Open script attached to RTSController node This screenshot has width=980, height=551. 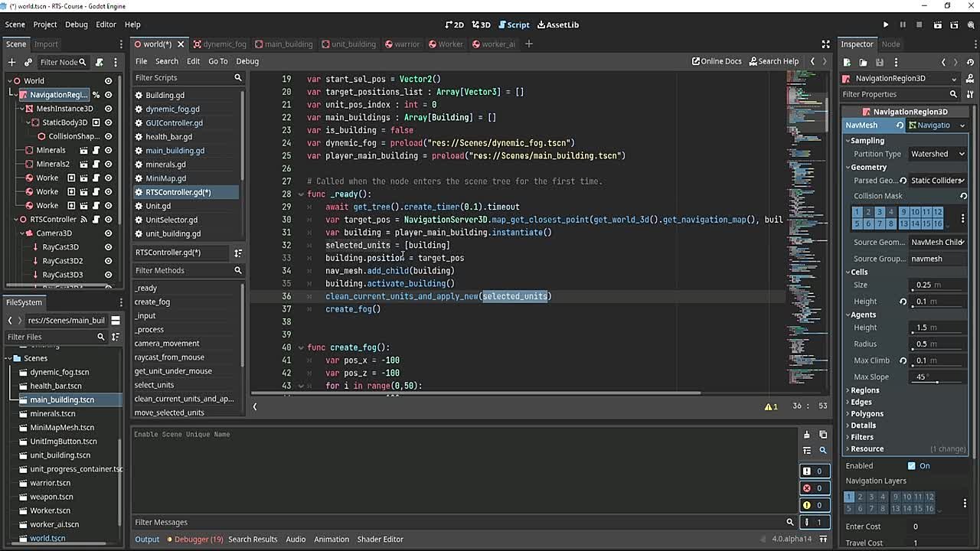(96, 220)
